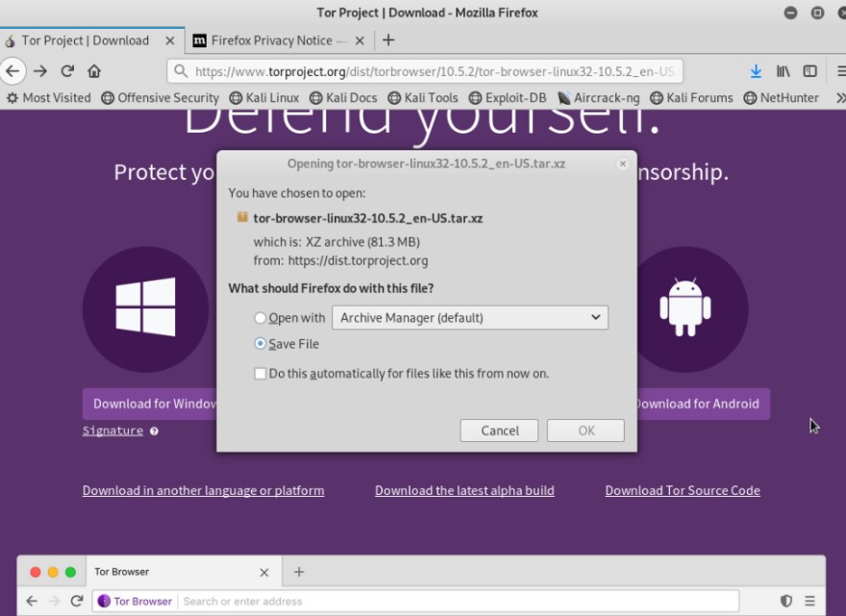Click the shield icon in Tor Browser mockup
This screenshot has height=616, width=846.
pos(786,601)
